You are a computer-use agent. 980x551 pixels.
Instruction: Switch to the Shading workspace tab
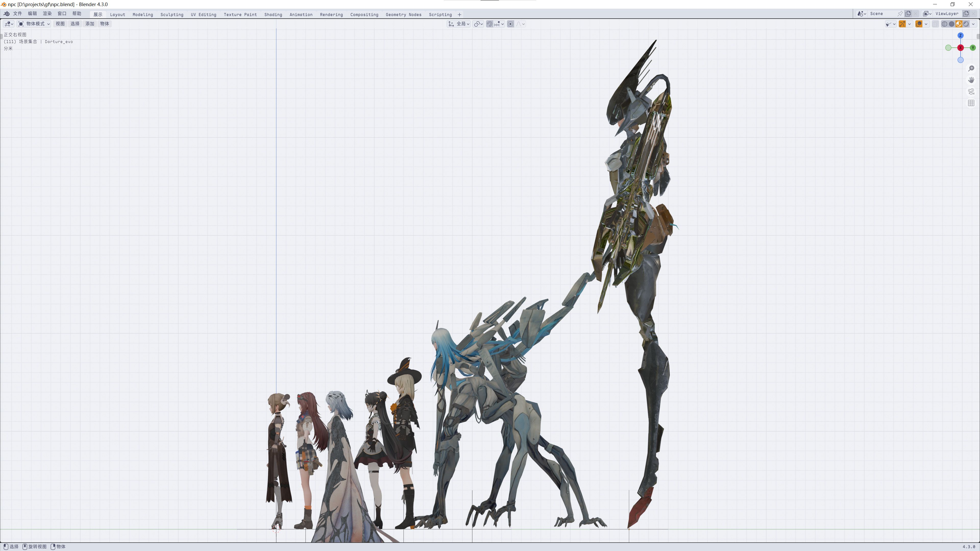[273, 15]
